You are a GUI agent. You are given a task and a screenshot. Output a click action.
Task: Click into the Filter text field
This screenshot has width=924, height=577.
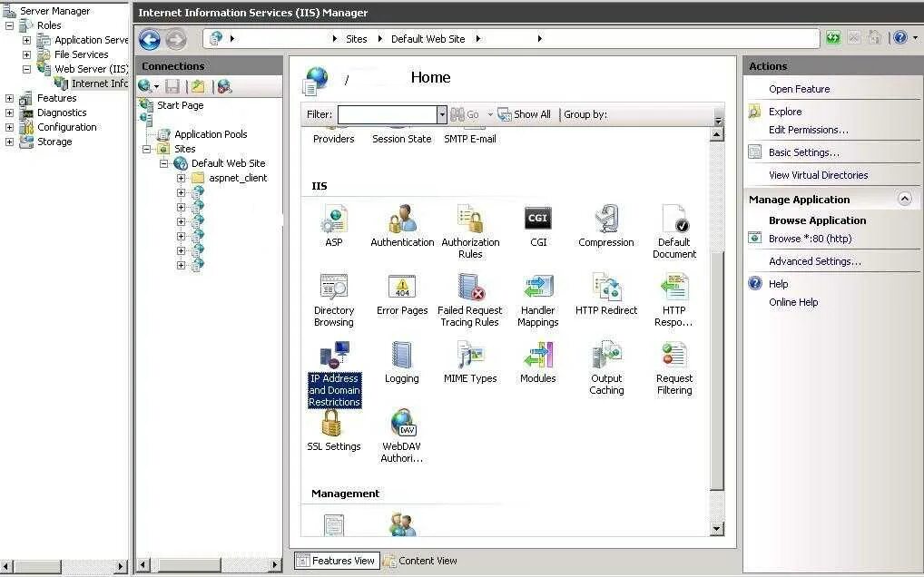[388, 115]
